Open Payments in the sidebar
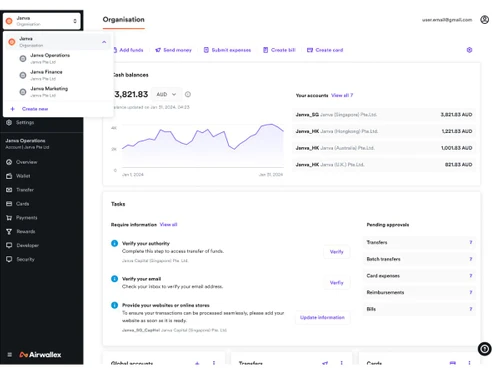The image size is (500, 375). tap(27, 218)
